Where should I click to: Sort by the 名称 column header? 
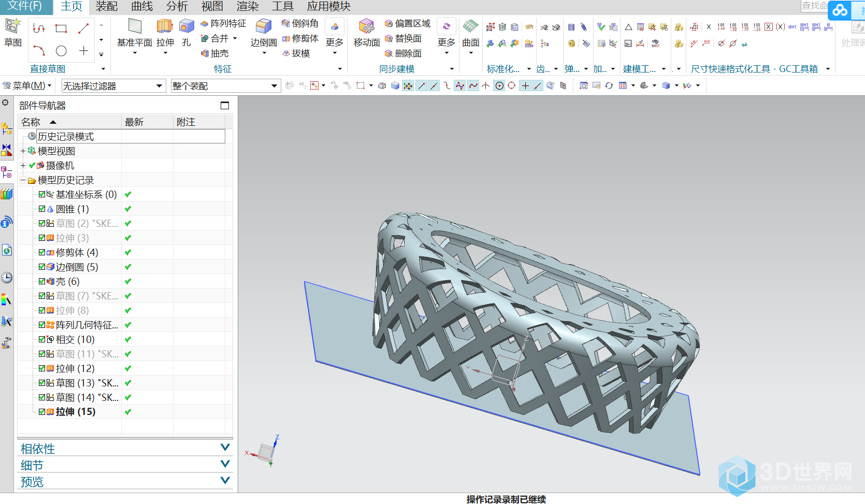(69, 122)
